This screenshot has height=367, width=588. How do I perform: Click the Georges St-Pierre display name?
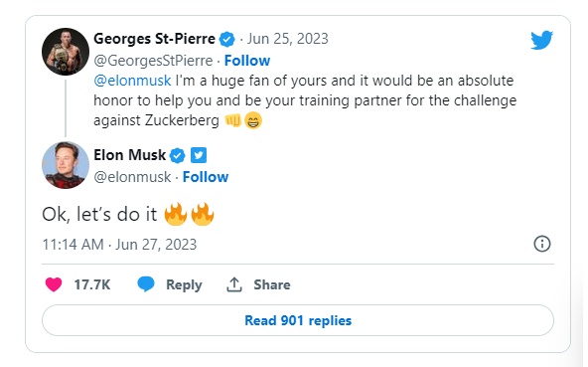[154, 39]
